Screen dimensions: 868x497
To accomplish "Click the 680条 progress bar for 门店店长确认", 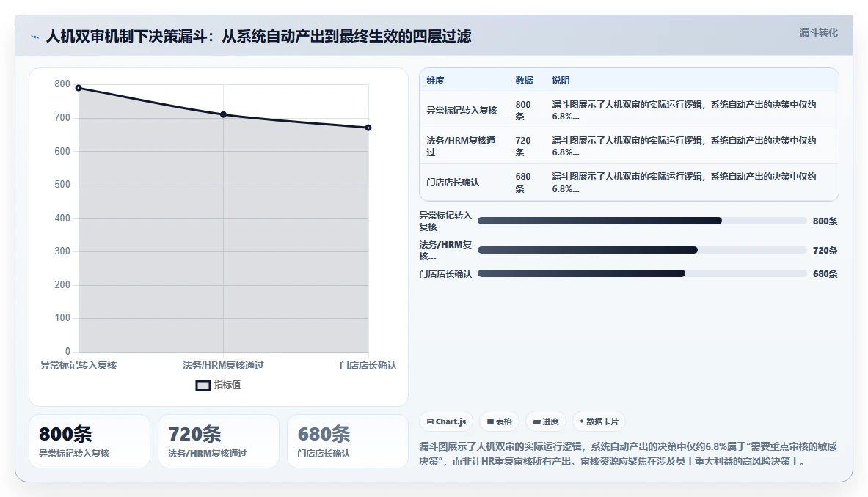I will tap(642, 273).
